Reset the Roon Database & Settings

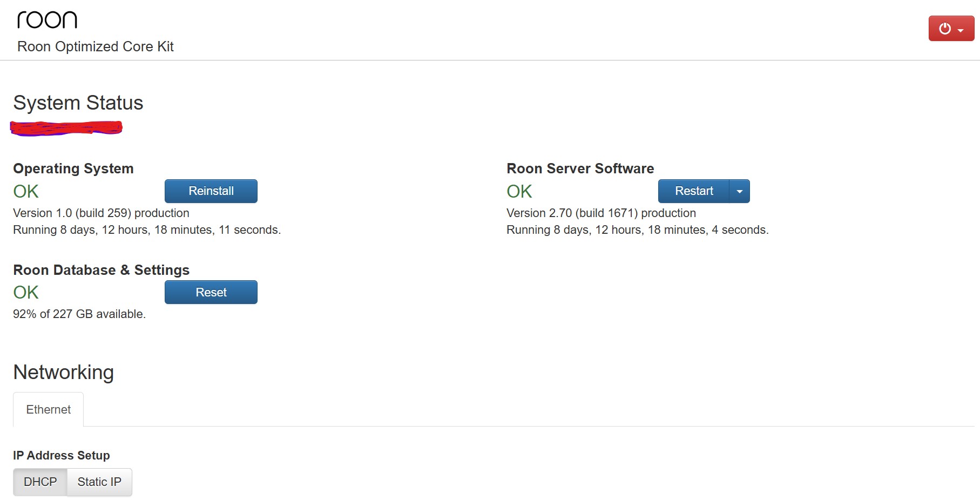211,292
